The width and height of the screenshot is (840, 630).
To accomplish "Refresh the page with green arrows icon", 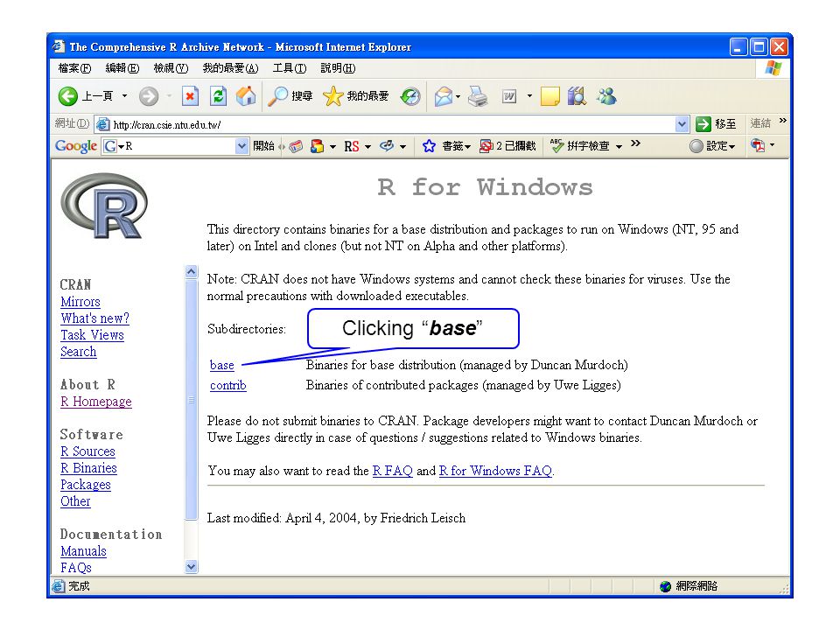I will (x=218, y=96).
